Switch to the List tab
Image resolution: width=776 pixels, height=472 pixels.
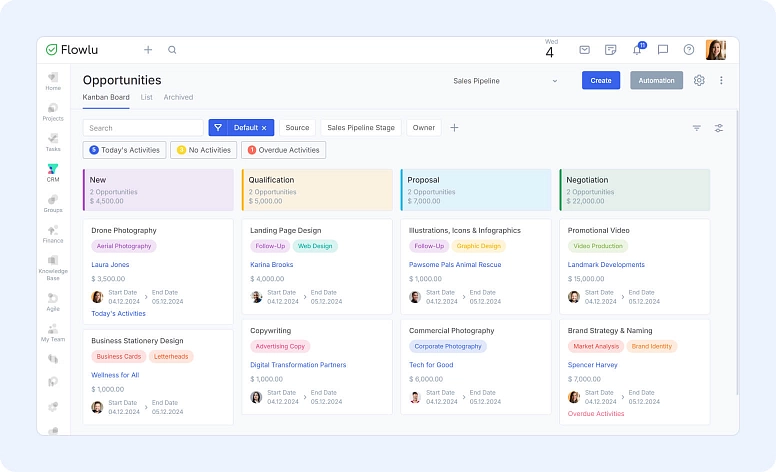pos(146,97)
